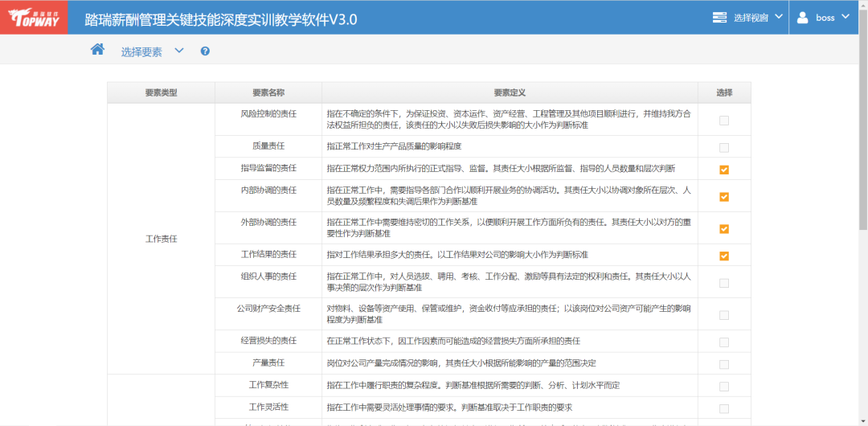
Task: Click the TOPWAY logo
Action: pyautogui.click(x=33, y=18)
